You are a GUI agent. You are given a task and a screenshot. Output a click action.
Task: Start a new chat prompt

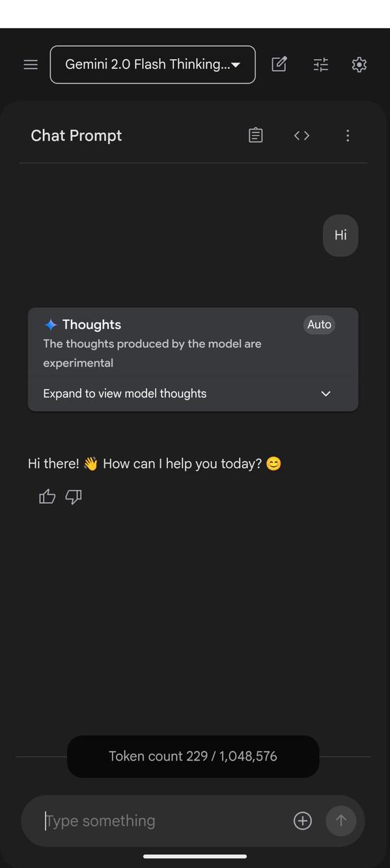pyautogui.click(x=279, y=64)
